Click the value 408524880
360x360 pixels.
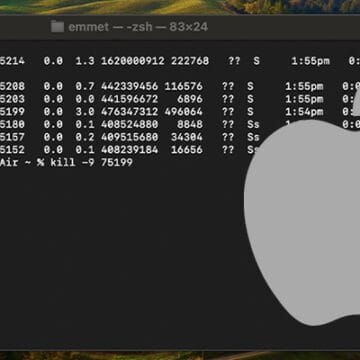click(x=130, y=124)
